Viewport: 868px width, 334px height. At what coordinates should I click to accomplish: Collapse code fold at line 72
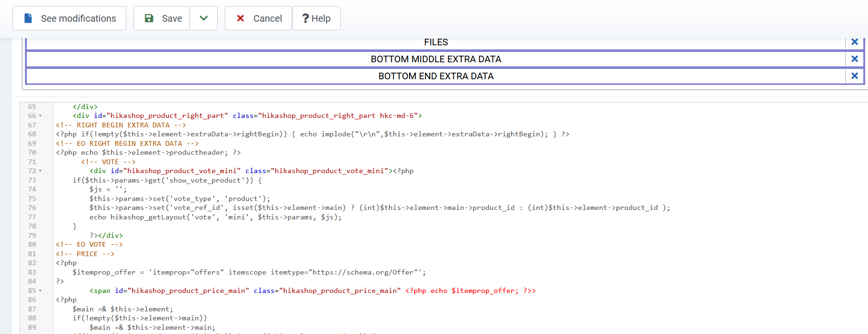(x=40, y=171)
